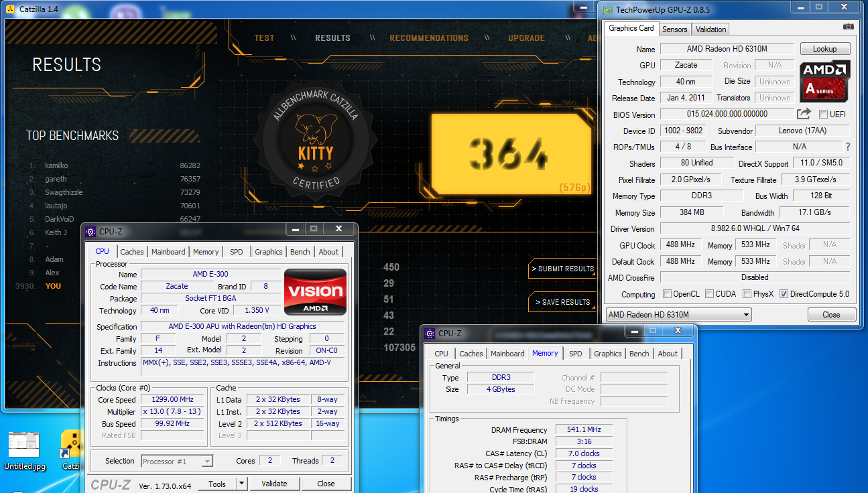Maximize the front CPU-Z window

[313, 229]
